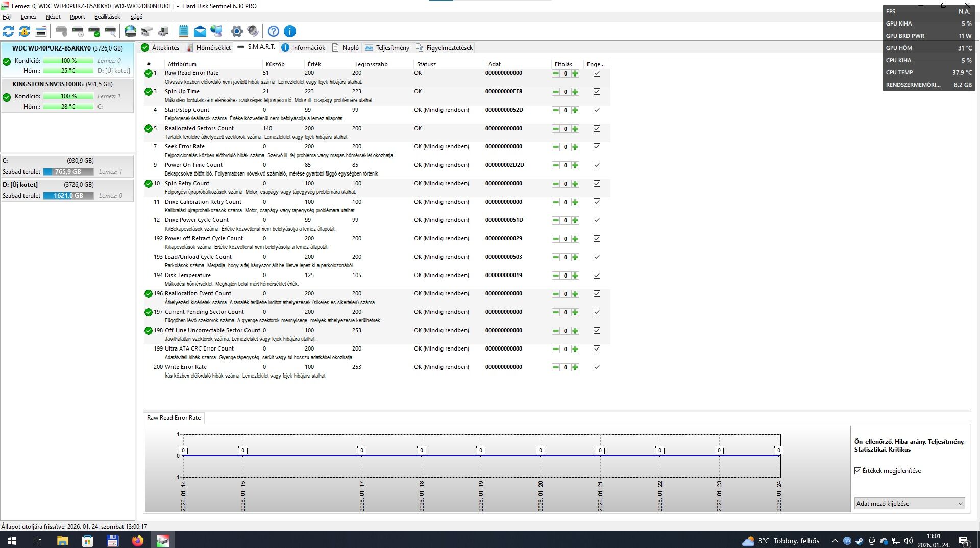Click the D: drive free space bar

click(68, 196)
